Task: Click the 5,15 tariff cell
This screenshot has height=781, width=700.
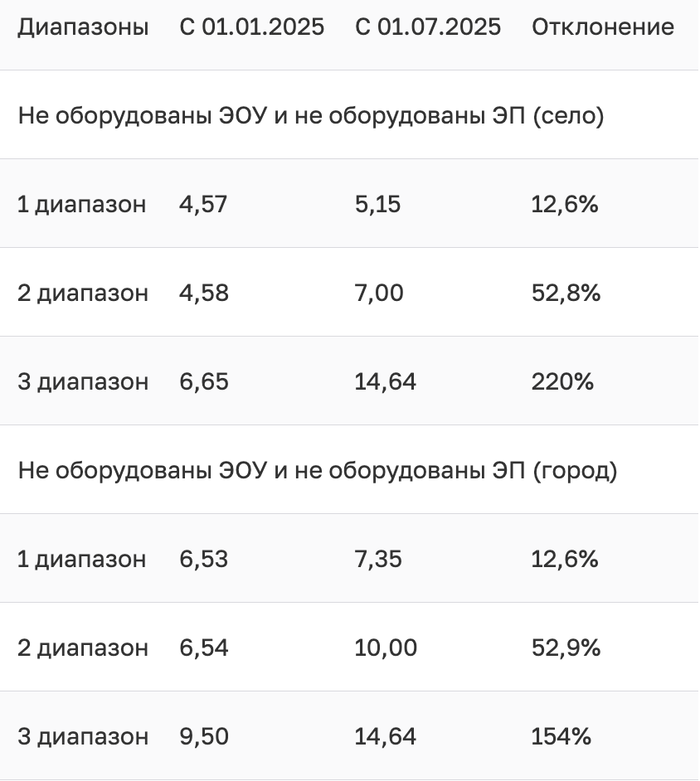Action: 378,204
